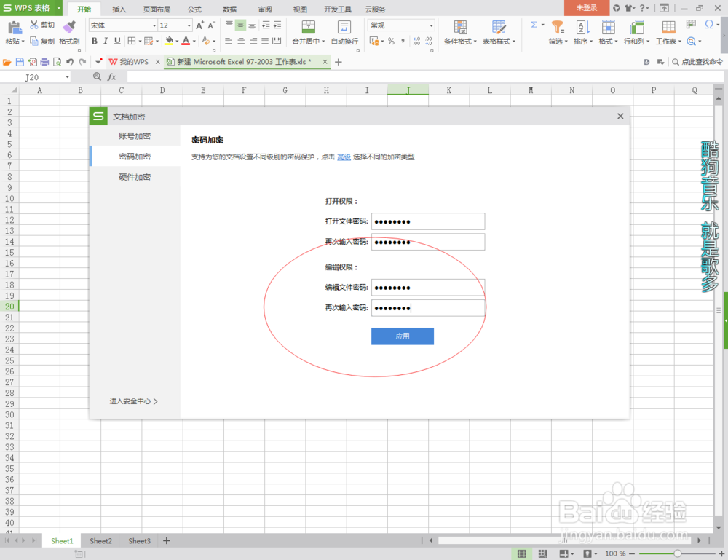
Task: Click the 应用 apply button
Action: pos(403,336)
